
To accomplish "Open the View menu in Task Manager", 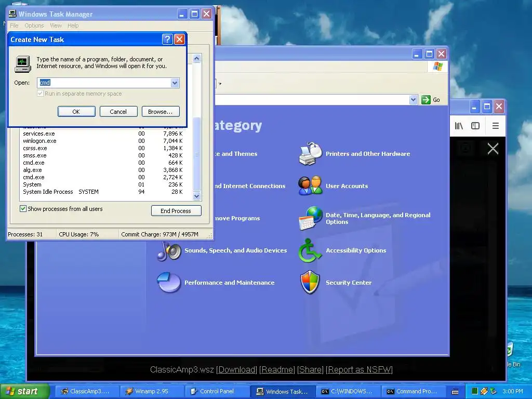I will (x=56, y=25).
